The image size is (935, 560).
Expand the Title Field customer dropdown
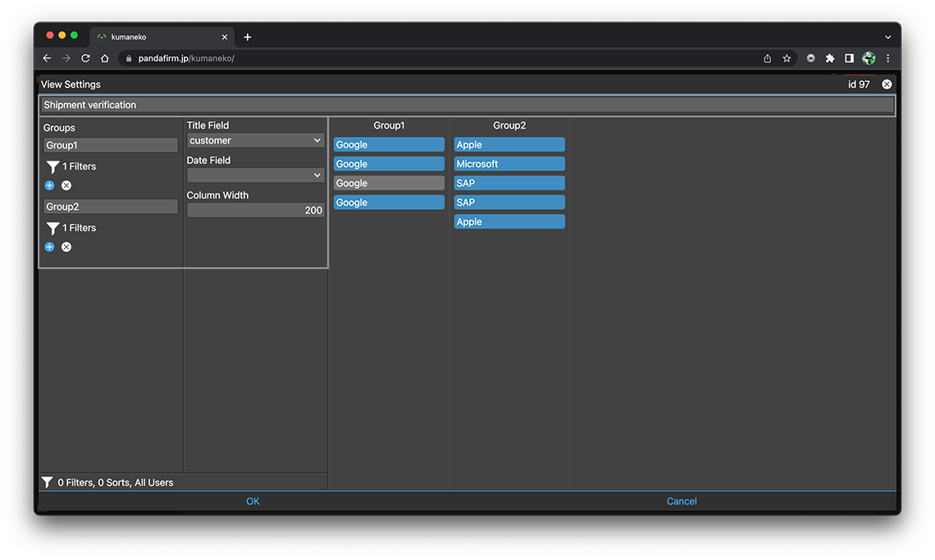coord(256,140)
